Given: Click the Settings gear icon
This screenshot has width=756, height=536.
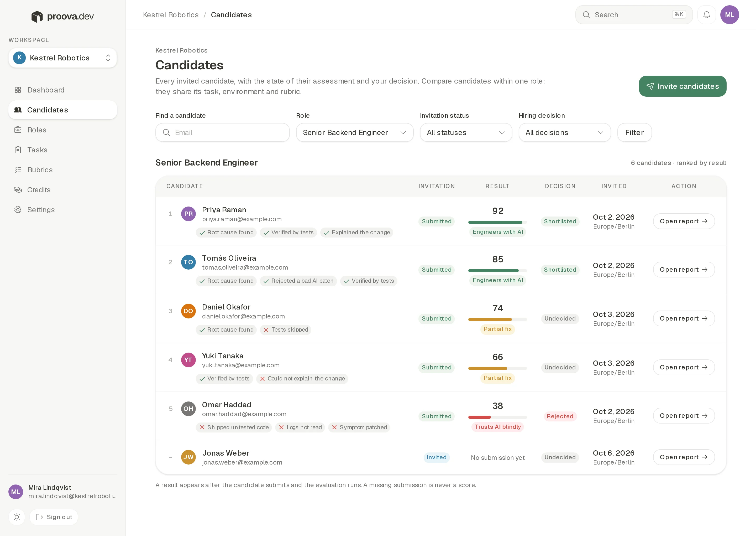Looking at the screenshot, I should [x=18, y=210].
